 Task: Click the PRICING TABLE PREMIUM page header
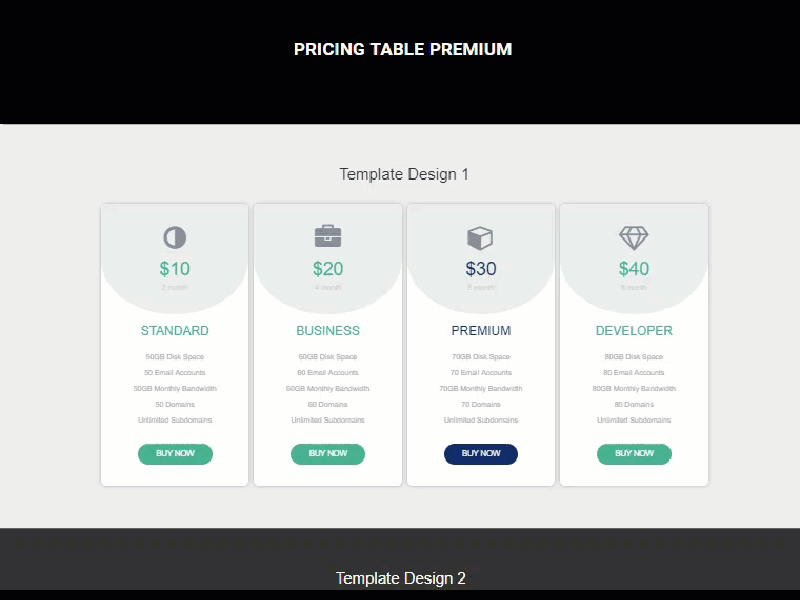click(402, 49)
